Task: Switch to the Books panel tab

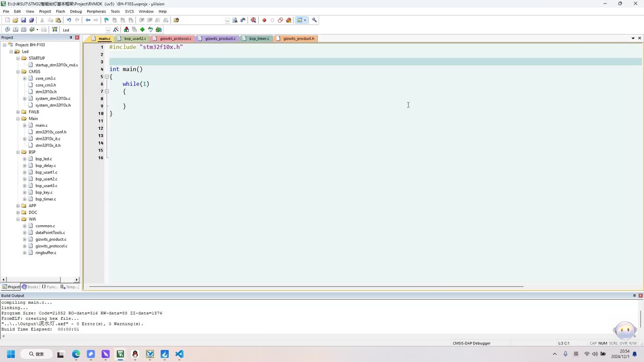Action: point(30,287)
